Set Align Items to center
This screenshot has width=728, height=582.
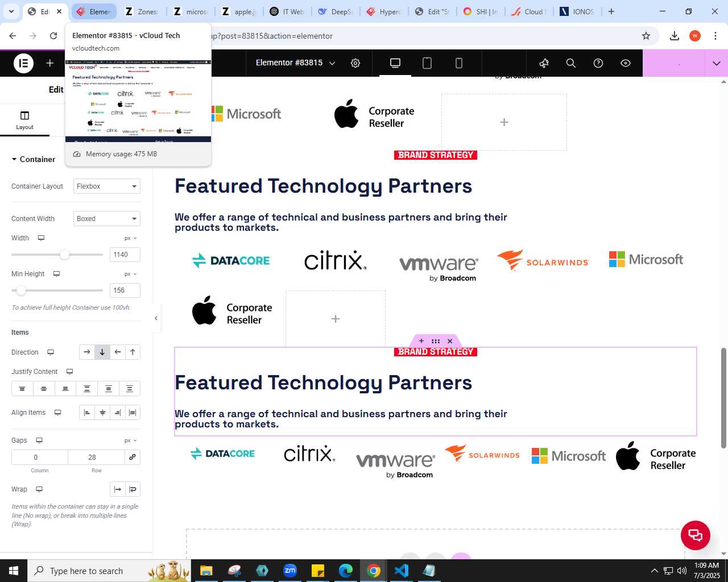[x=102, y=413]
